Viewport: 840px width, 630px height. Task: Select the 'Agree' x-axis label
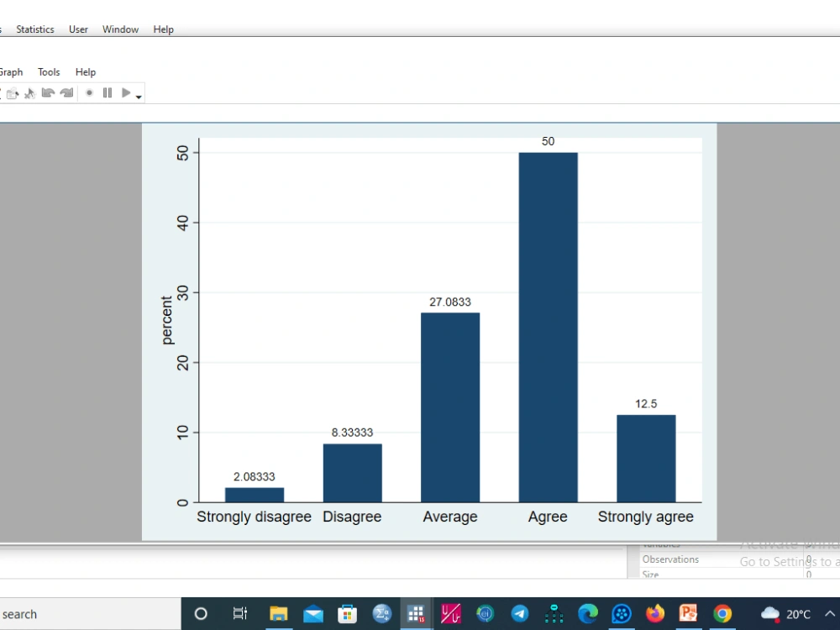point(548,517)
